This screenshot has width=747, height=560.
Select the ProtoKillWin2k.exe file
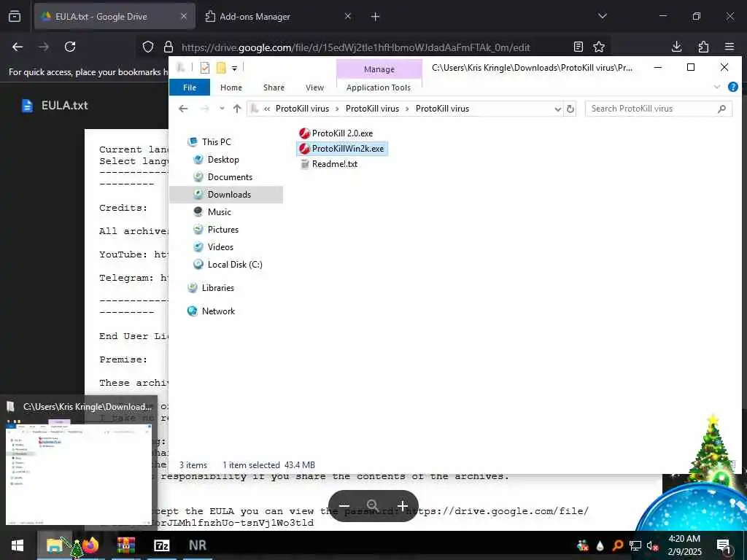(x=341, y=149)
